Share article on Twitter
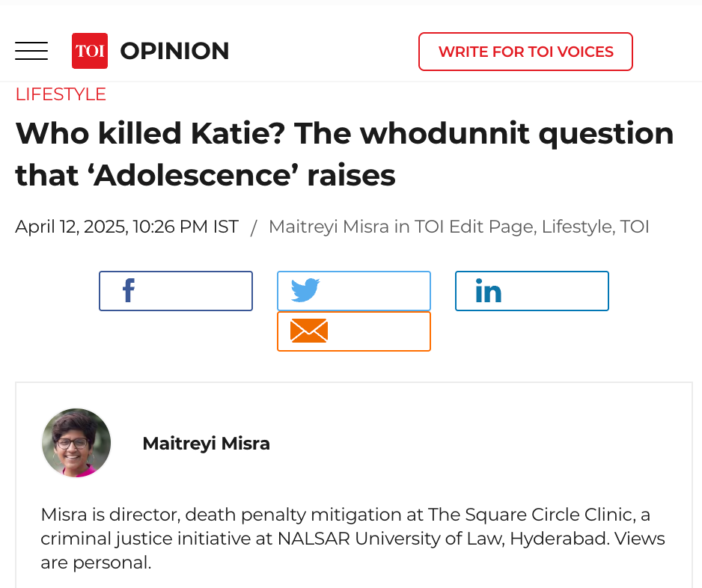This screenshot has width=702, height=588. point(353,291)
